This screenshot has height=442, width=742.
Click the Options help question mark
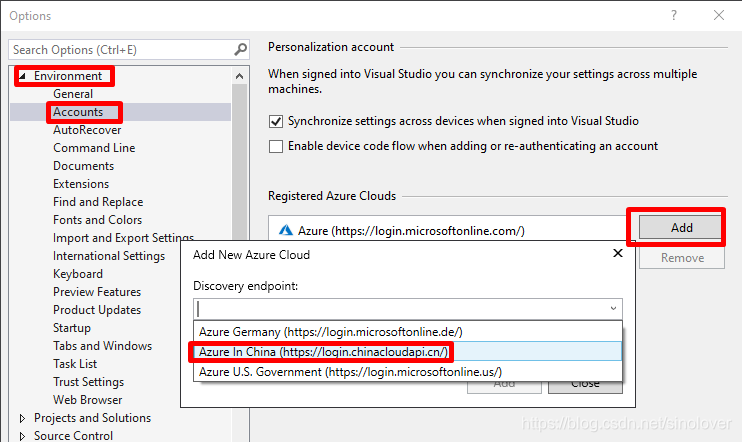(674, 15)
